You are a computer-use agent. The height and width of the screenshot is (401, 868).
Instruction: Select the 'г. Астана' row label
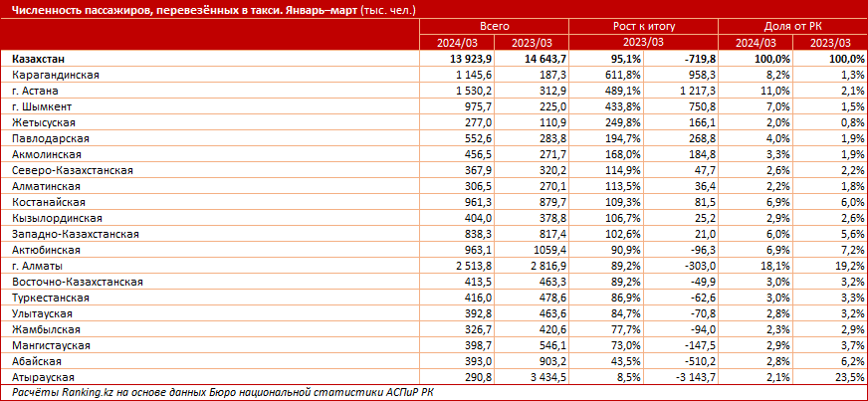37,92
